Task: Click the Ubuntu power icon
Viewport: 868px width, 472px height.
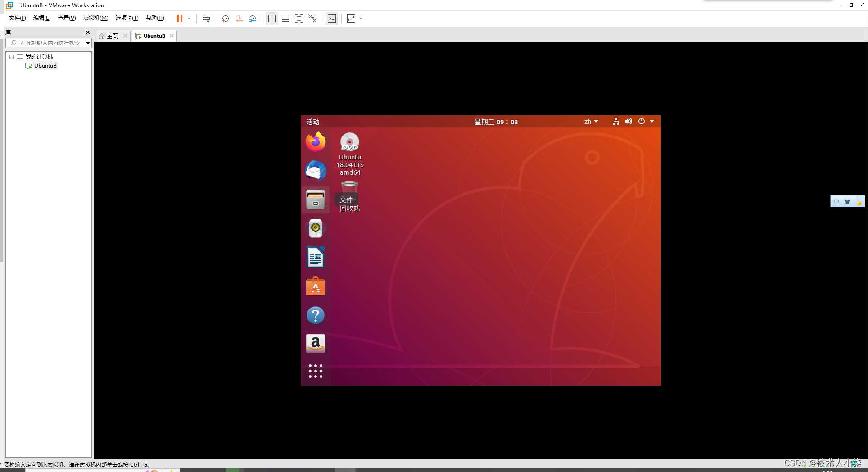Action: tap(642, 122)
